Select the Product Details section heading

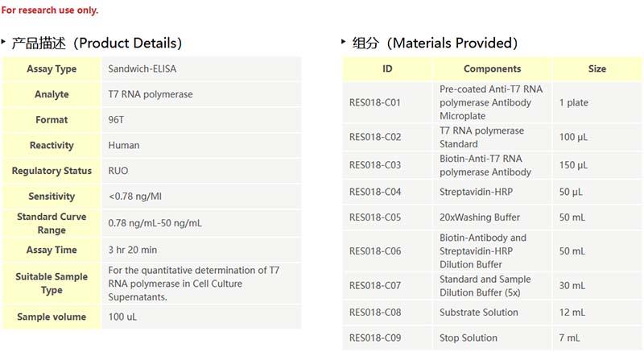(x=97, y=43)
